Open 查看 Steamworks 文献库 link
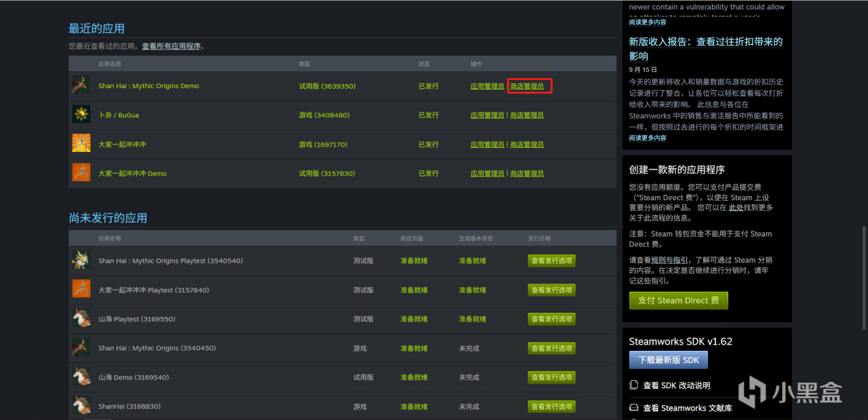This screenshot has width=868, height=420. 688,408
